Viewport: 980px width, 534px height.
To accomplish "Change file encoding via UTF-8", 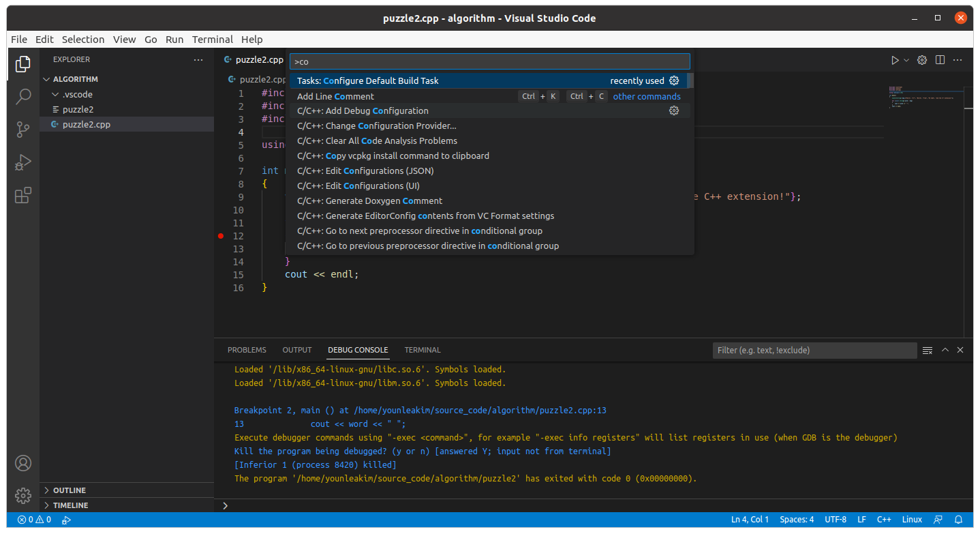I will click(836, 520).
